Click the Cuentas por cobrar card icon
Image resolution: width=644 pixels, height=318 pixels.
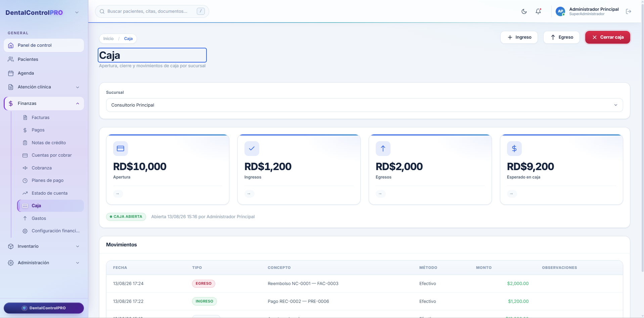25,155
